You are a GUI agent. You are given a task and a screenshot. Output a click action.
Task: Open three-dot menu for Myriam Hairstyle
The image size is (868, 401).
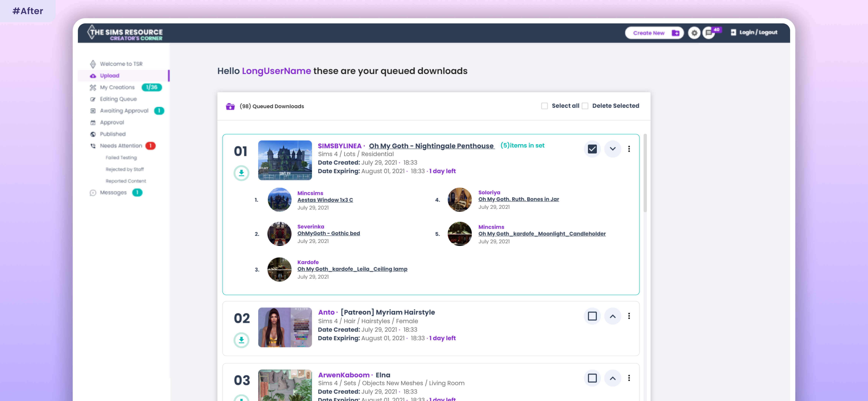pos(629,316)
